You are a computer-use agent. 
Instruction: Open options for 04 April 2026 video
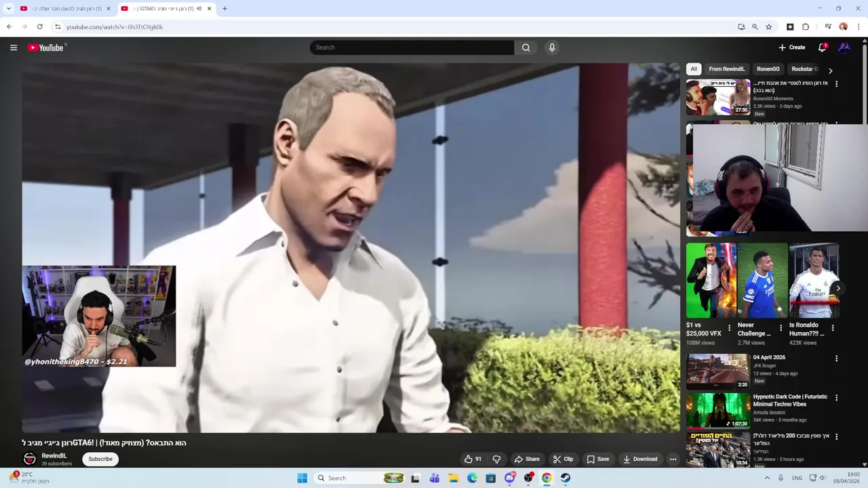click(836, 359)
